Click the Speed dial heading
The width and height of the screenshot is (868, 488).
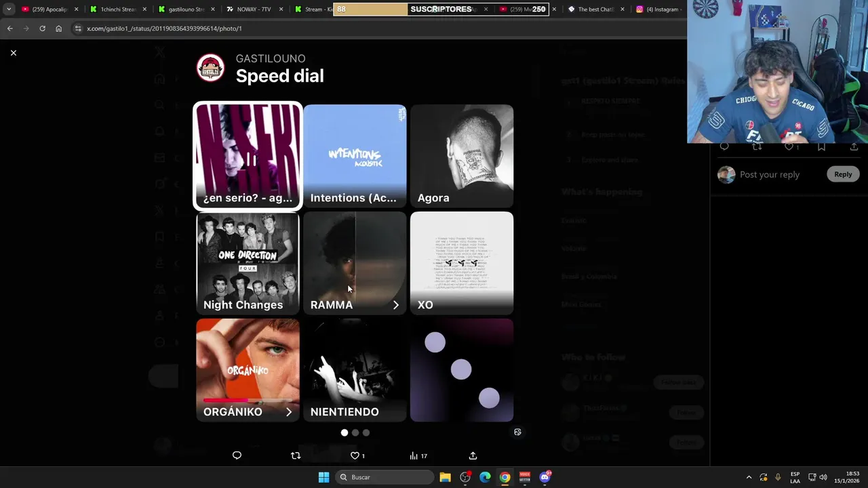(x=279, y=76)
